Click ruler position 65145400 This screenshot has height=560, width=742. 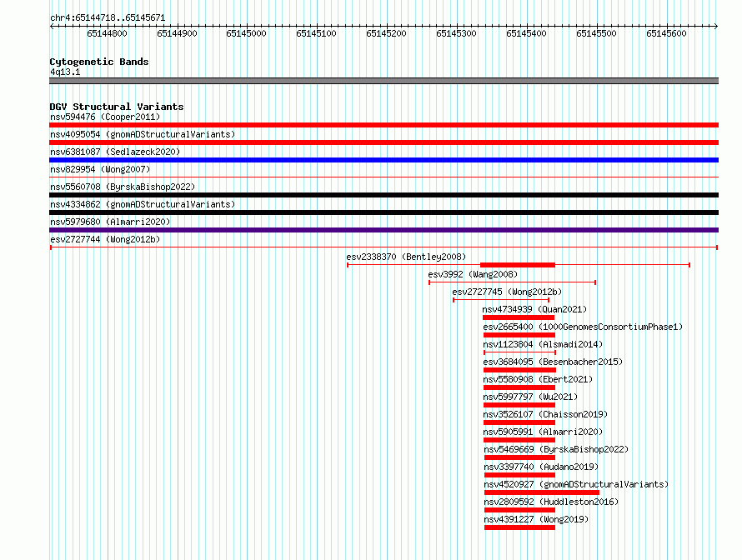tap(526, 33)
